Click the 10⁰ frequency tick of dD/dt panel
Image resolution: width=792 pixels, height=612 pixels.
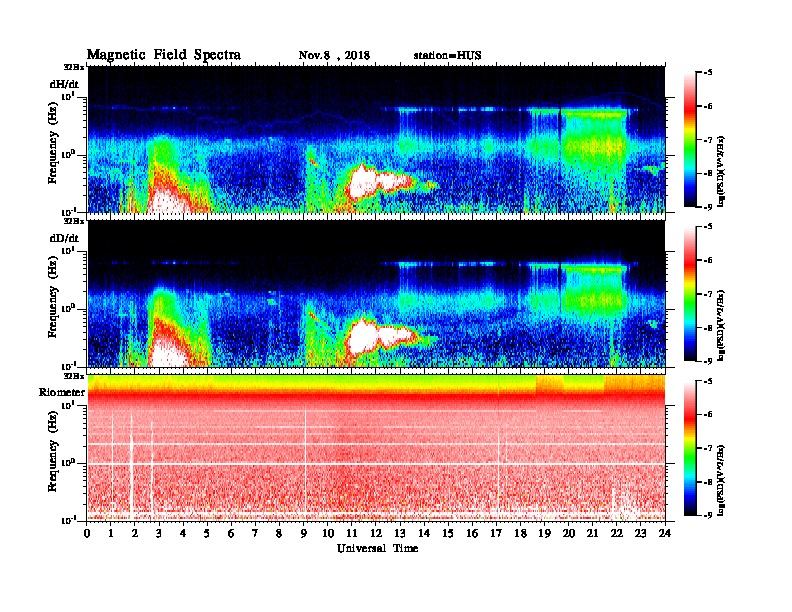click(68, 308)
